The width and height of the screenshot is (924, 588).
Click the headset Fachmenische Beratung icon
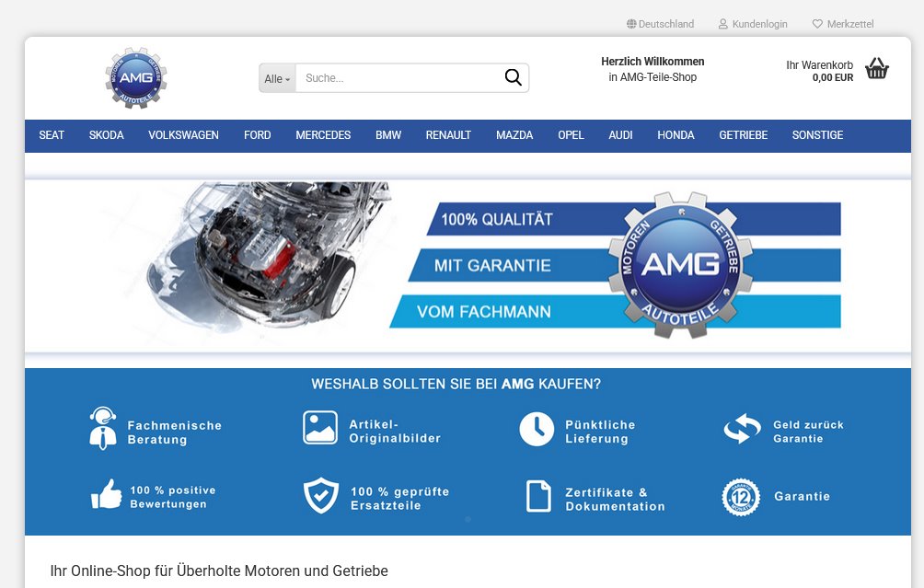[x=103, y=428]
